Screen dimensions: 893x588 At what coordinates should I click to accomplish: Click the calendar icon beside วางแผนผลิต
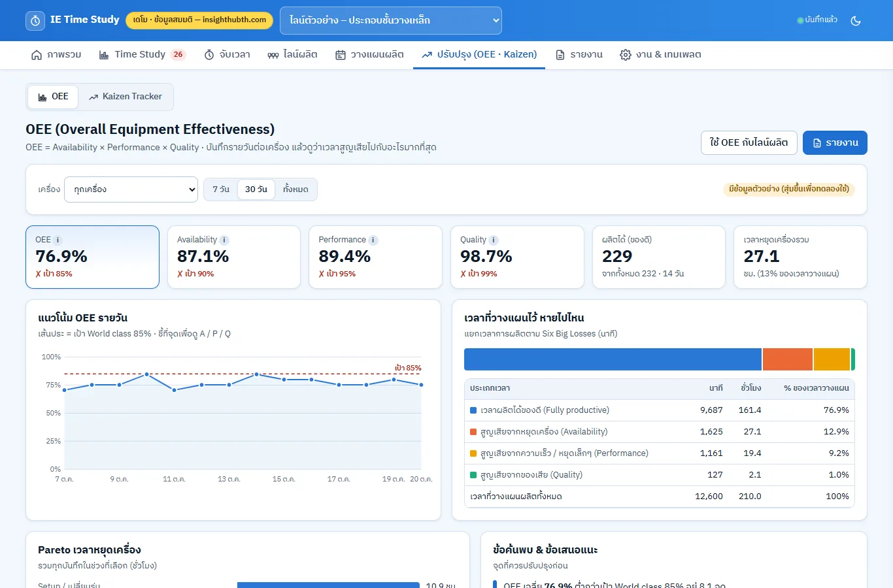pos(341,55)
